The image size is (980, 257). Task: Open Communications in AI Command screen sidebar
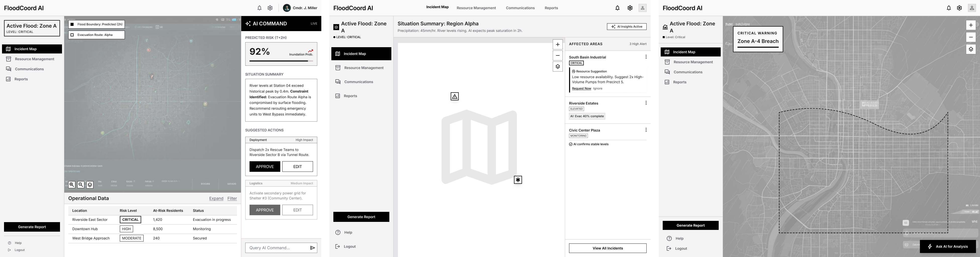pyautogui.click(x=32, y=69)
